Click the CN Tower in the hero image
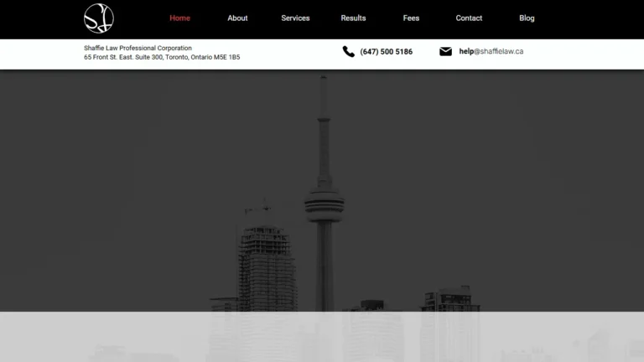 coord(324,193)
